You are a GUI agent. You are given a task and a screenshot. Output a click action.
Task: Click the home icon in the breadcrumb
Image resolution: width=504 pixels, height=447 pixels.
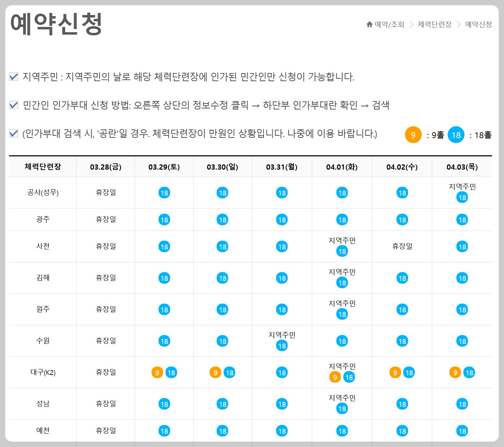[369, 24]
